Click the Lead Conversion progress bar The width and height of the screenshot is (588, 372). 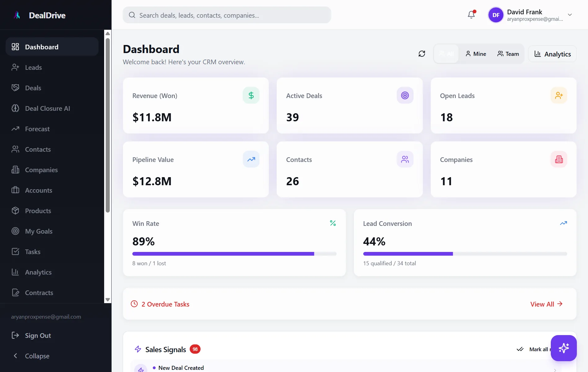click(465, 253)
